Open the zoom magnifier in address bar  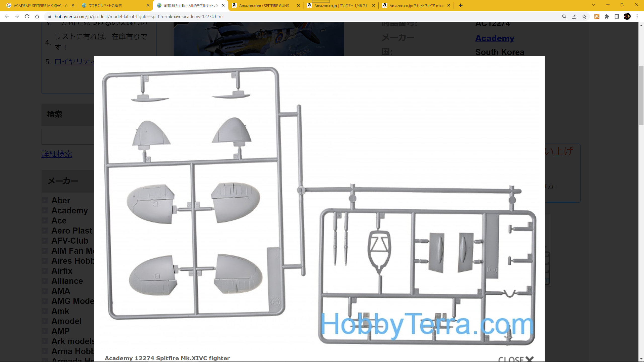[564, 16]
